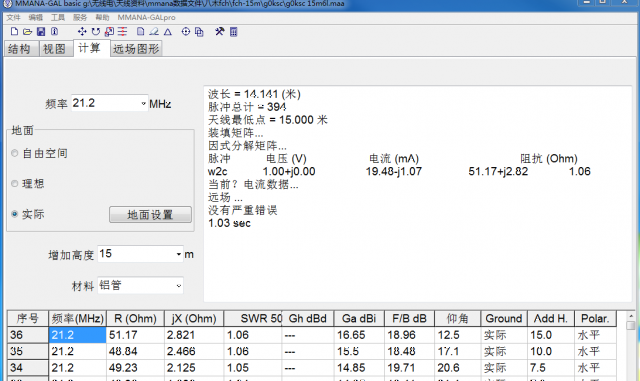Click the jX (Ohm) column header
The image size is (640, 381).
tap(193, 319)
